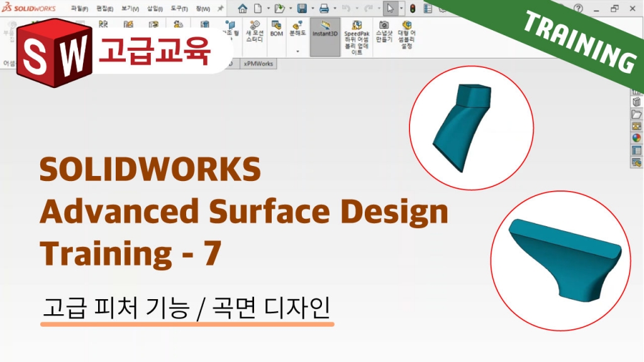The width and height of the screenshot is (644, 362).
Task: Expand the Open dropdown arrow
Action: coord(291,8)
